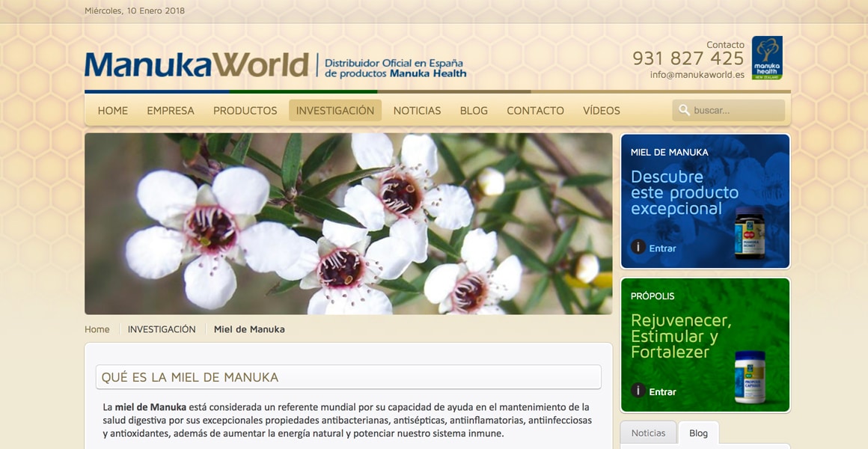
Task: Open the NOTICIAS section
Action: pos(417,111)
